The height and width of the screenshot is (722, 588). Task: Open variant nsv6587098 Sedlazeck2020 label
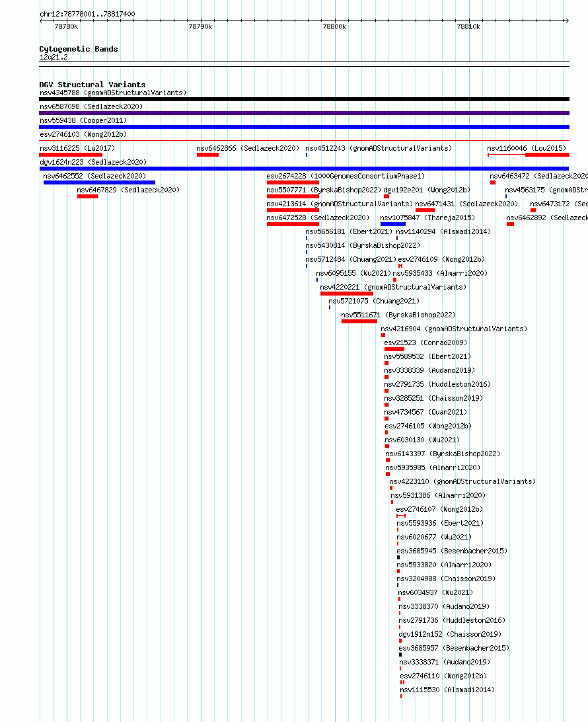91,106
